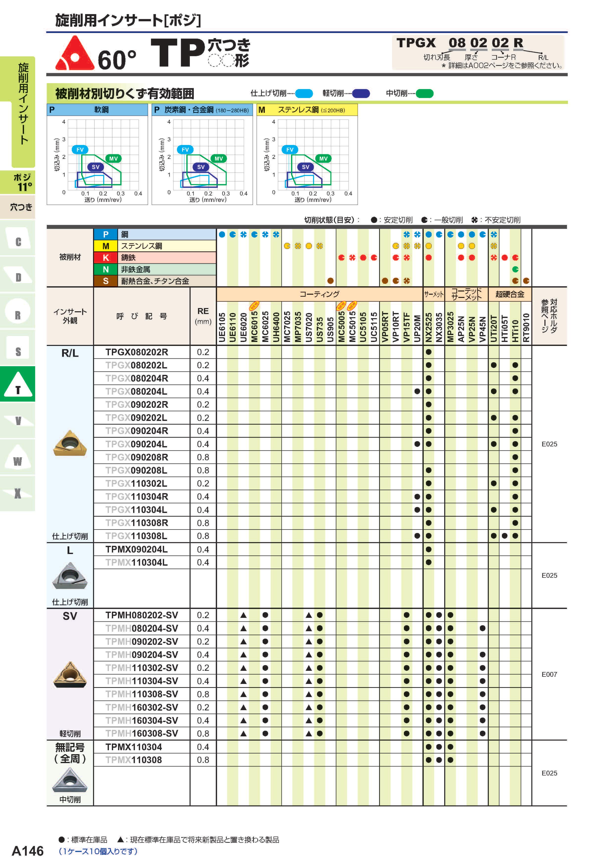
Task: Click the FV label in 軟鋼 chart
Action: pos(80,150)
